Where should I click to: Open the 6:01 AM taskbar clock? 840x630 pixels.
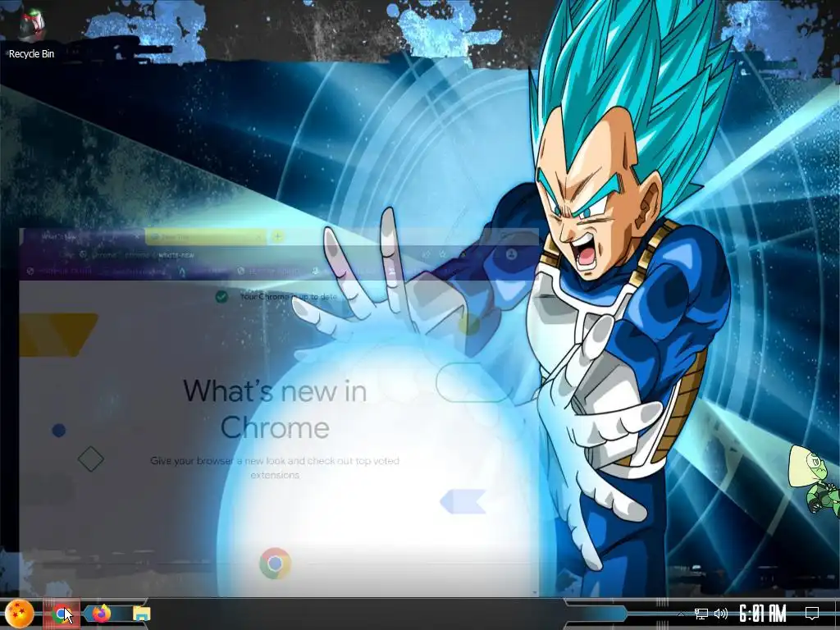pyautogui.click(x=763, y=614)
